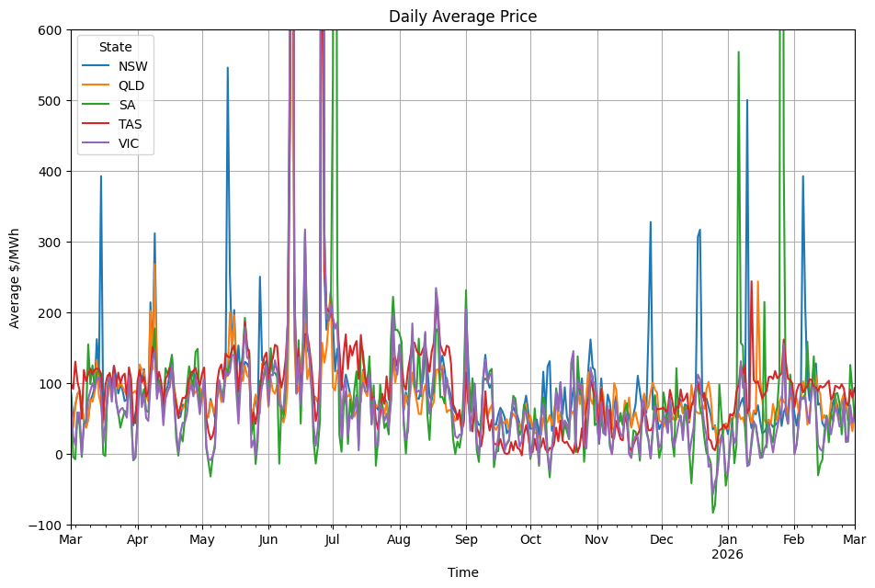875x588 pixels.
Task: Click the Dec x-axis tick label
Action: pyautogui.click(x=662, y=540)
